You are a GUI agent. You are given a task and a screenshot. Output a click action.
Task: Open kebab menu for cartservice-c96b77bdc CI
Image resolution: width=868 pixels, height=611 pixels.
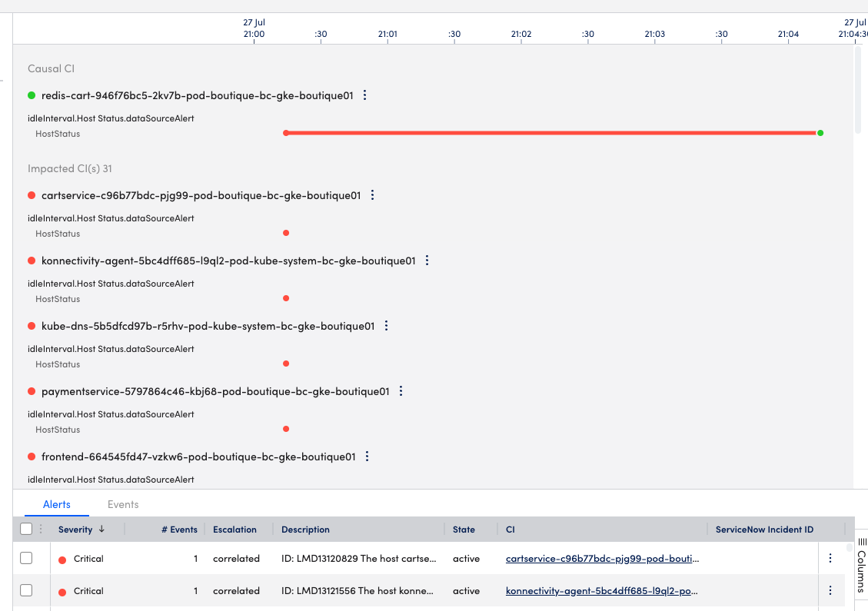[373, 194]
